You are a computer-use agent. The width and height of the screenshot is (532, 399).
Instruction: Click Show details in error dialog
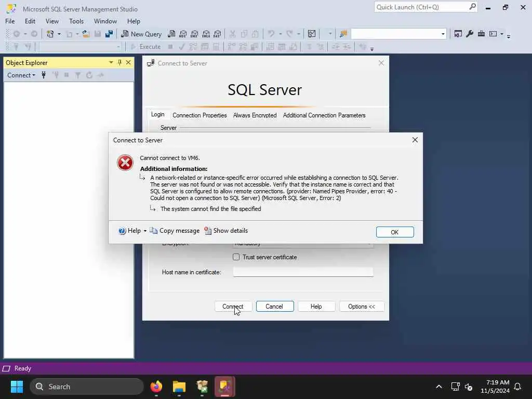pyautogui.click(x=226, y=231)
